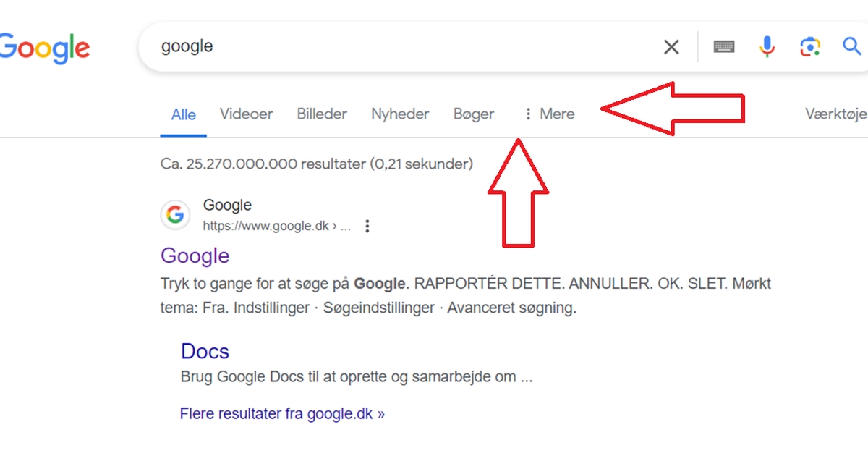Select the Nyheder tab

pyautogui.click(x=400, y=114)
